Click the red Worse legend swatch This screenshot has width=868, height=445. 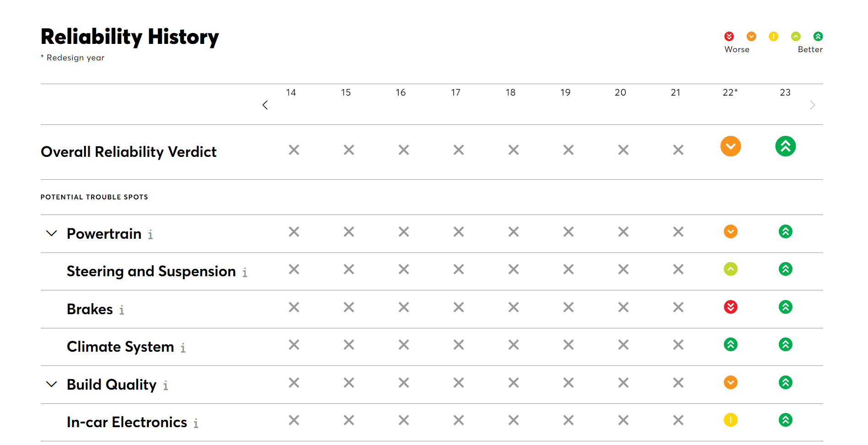tap(729, 36)
